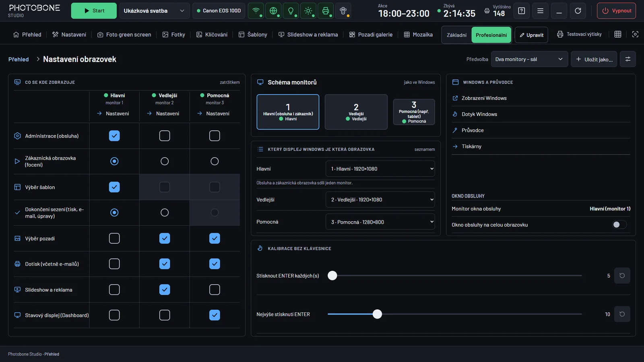
Task: Open the Hlavní display dropdown
Action: [x=380, y=169]
